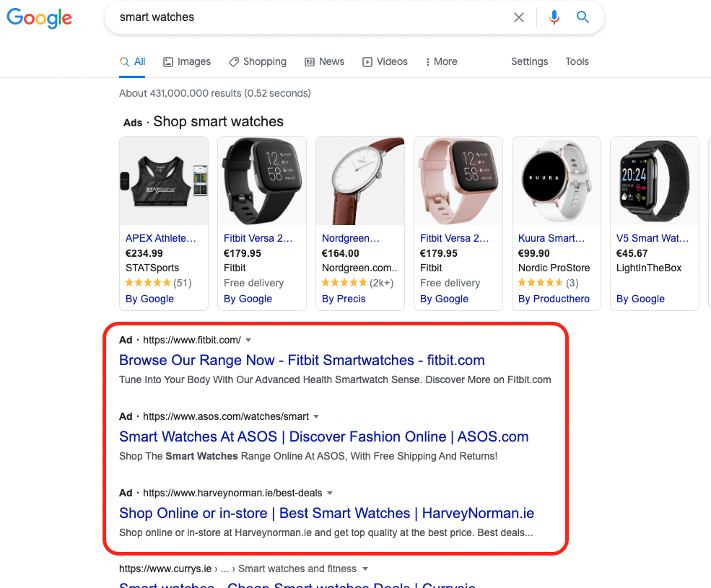Click the Nordgreen star rating (2k+)
711x588 pixels.
pyautogui.click(x=357, y=283)
